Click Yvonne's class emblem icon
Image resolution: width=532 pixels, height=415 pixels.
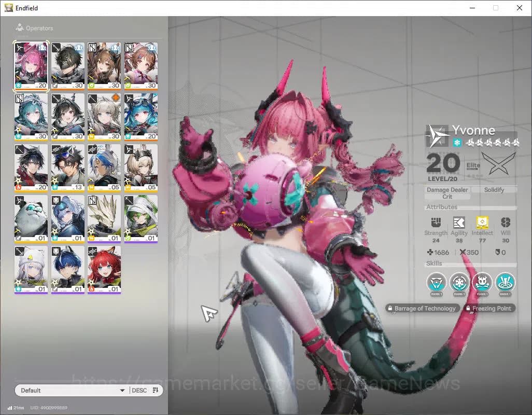click(x=438, y=136)
